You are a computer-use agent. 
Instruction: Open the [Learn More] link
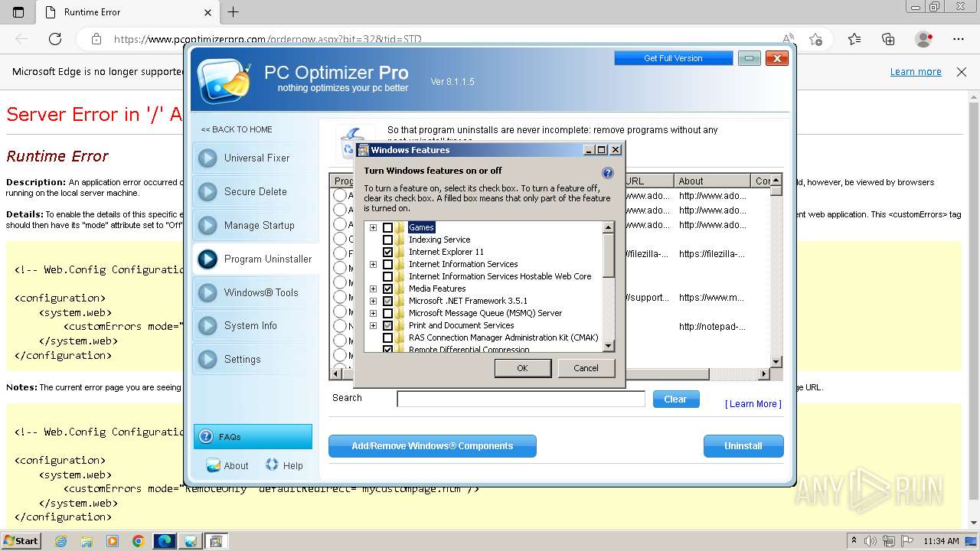pyautogui.click(x=753, y=404)
